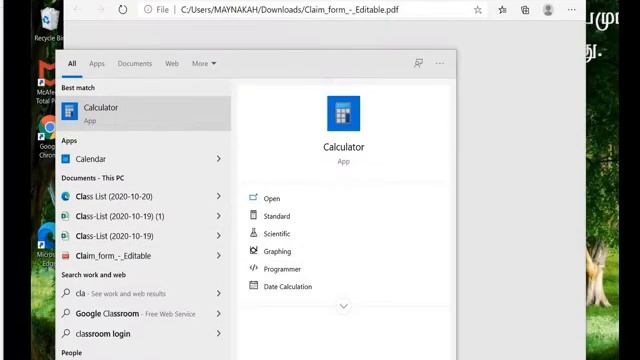Click the Class-List (2020-10-19) file icon
Image resolution: width=640 pixels, height=360 pixels.
click(65, 236)
